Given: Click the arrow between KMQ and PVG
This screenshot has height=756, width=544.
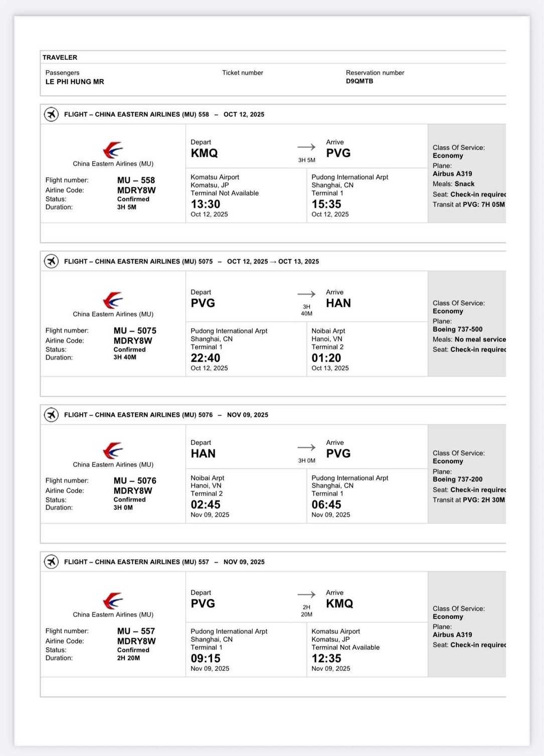Looking at the screenshot, I should 306,147.
